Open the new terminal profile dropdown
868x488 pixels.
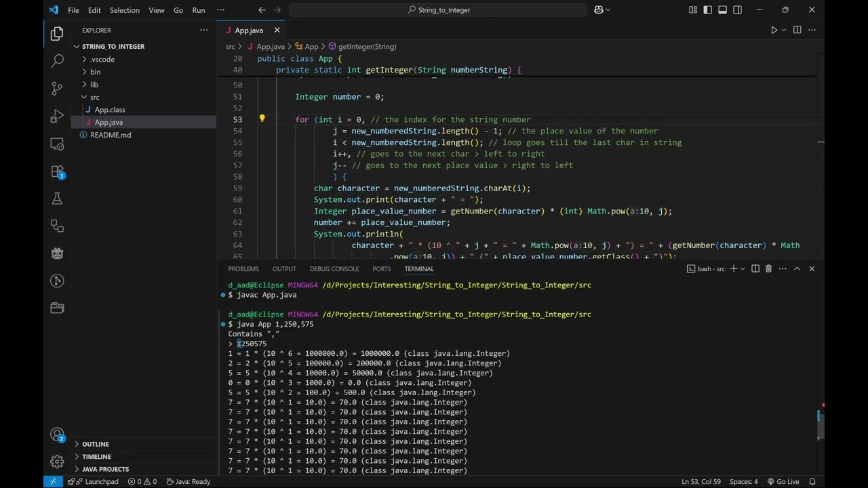point(742,268)
